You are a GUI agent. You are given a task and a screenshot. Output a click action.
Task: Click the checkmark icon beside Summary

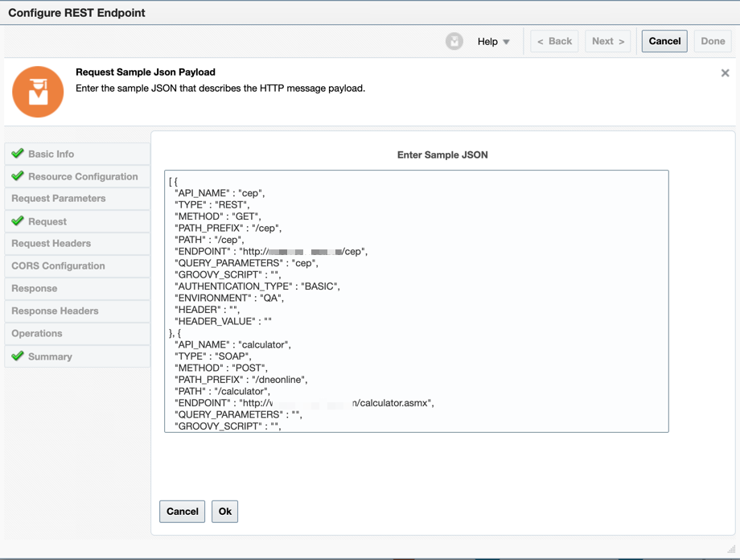pos(18,356)
